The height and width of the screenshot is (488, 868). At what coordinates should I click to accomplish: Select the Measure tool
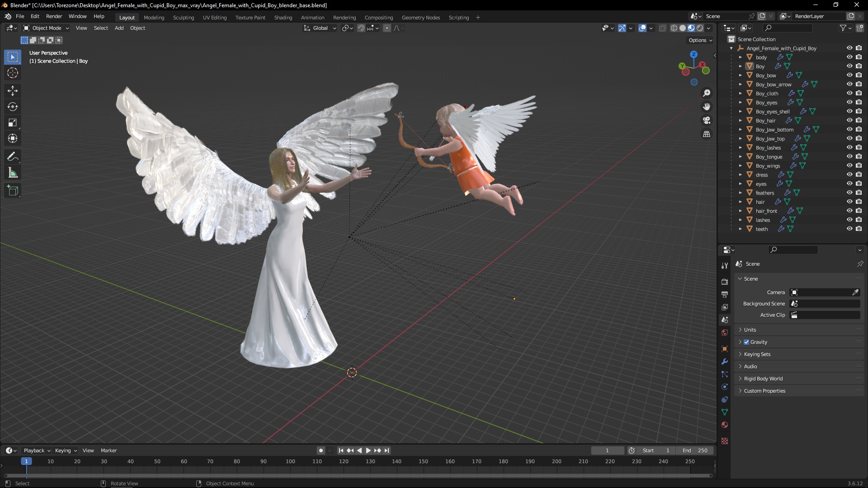pyautogui.click(x=13, y=173)
